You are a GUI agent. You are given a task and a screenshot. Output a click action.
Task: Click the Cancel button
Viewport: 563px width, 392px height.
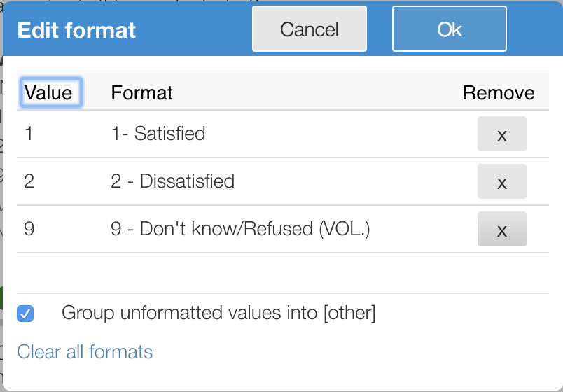pyautogui.click(x=309, y=29)
